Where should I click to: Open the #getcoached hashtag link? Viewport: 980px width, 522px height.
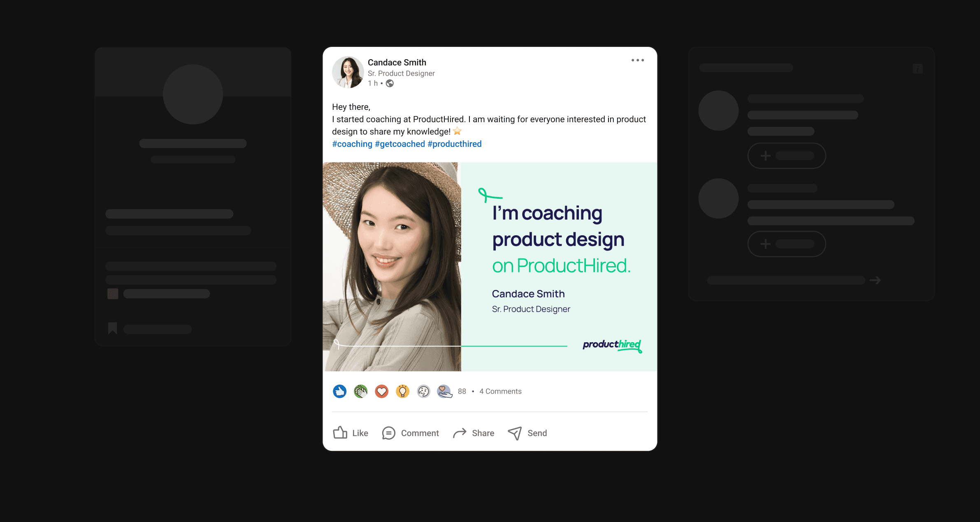(399, 144)
